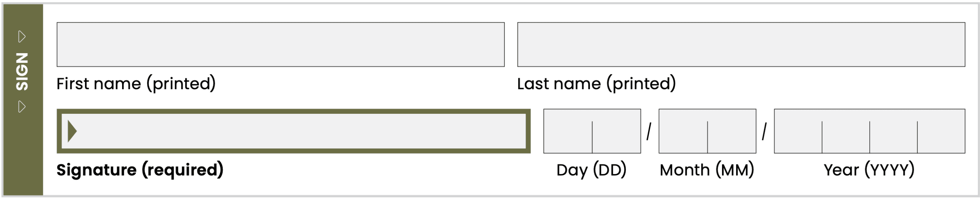This screenshot has width=980, height=200.
Task: Click the vertical SIGN label in sidebar
Action: [x=22, y=72]
